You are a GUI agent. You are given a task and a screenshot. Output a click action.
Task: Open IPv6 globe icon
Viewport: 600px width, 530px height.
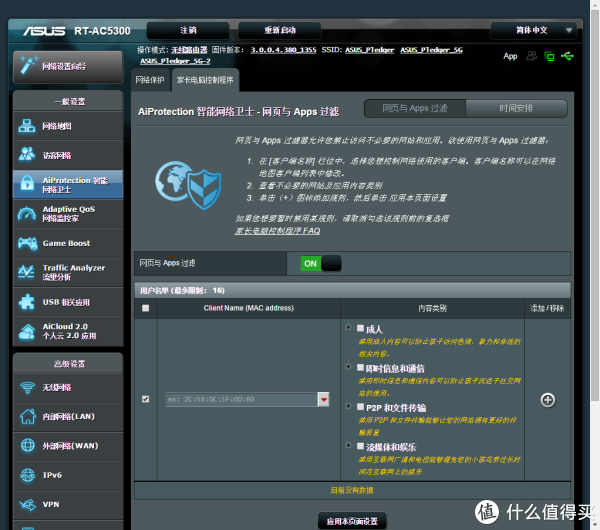click(x=28, y=475)
